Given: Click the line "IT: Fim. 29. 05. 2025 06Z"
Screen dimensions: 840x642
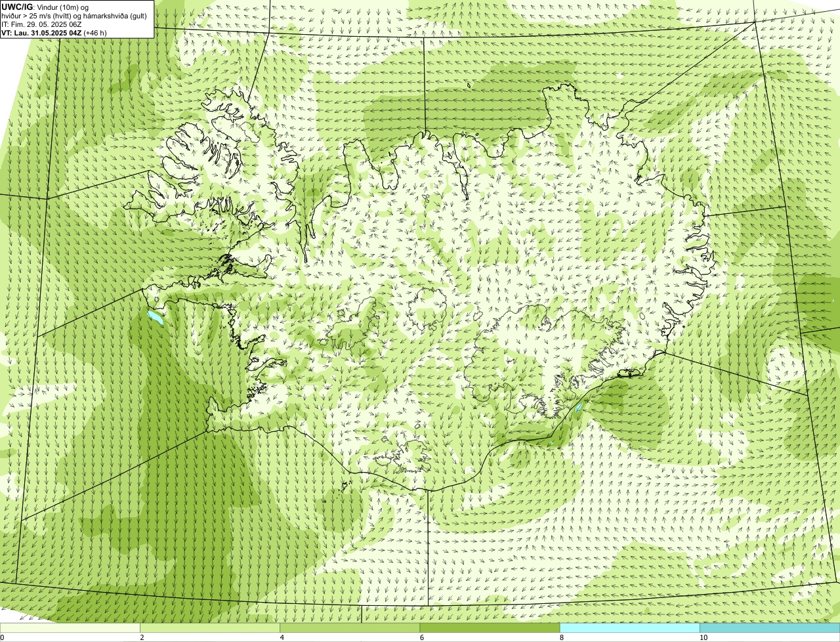Looking at the screenshot, I should point(42,24).
